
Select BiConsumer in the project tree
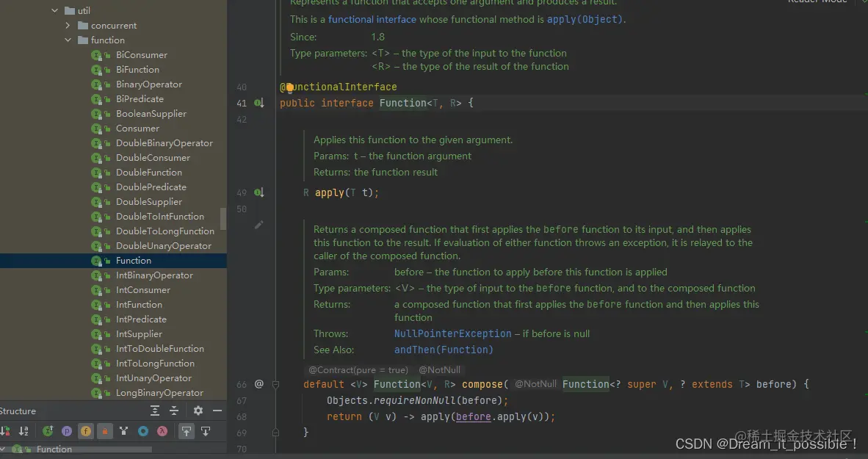(x=141, y=54)
